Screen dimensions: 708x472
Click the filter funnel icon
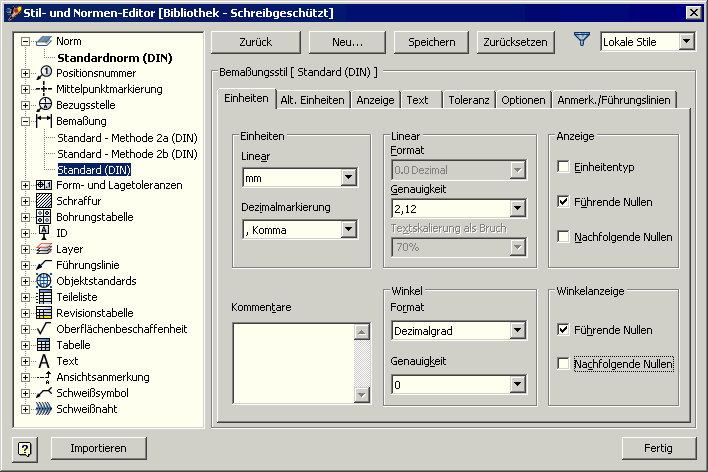582,41
